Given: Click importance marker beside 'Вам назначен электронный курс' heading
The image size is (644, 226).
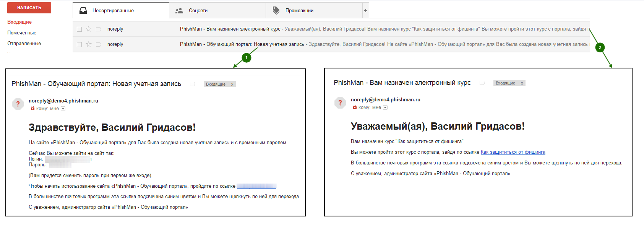Looking at the screenshot, I should coord(482,83).
